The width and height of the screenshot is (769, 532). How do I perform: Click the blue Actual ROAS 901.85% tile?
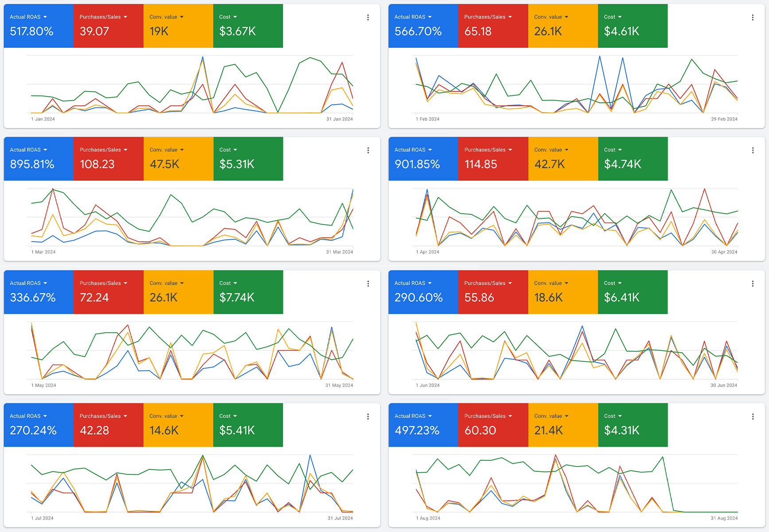click(423, 159)
